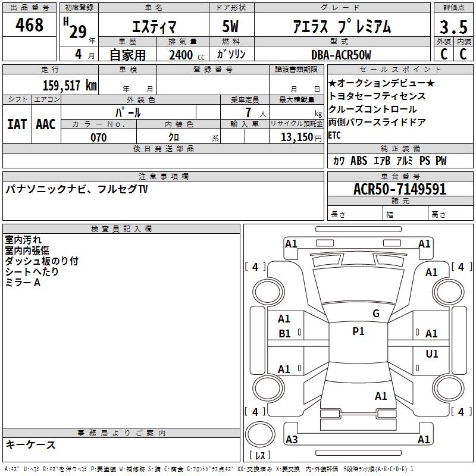The width and height of the screenshot is (476, 476).
Task: Select the car name エスティマ
Action: [154, 26]
